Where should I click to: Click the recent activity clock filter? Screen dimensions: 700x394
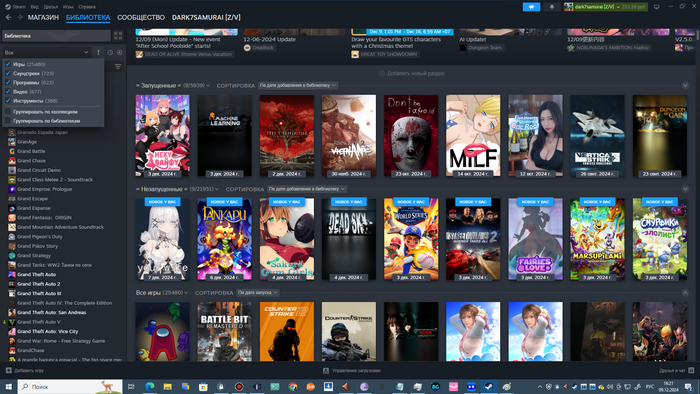(110, 52)
